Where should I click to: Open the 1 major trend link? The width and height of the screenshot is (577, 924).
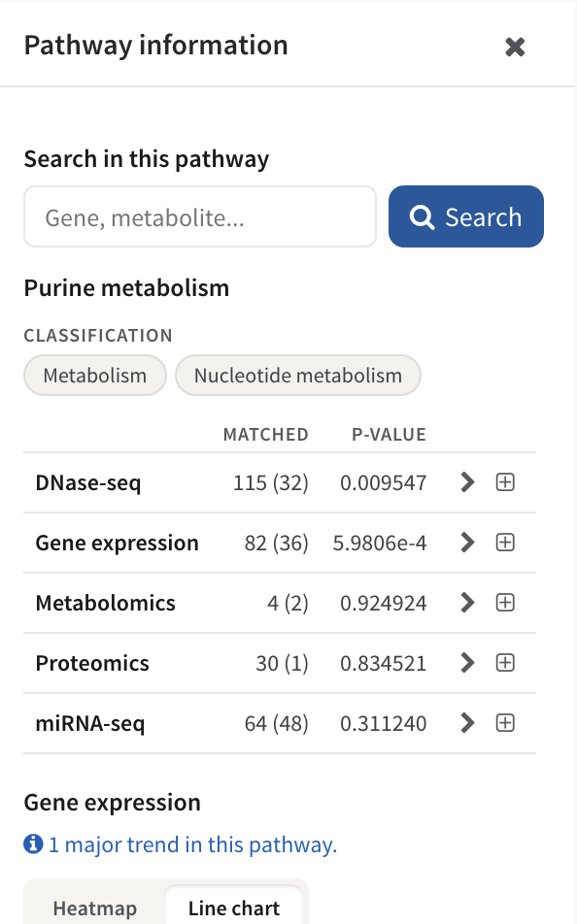192,844
